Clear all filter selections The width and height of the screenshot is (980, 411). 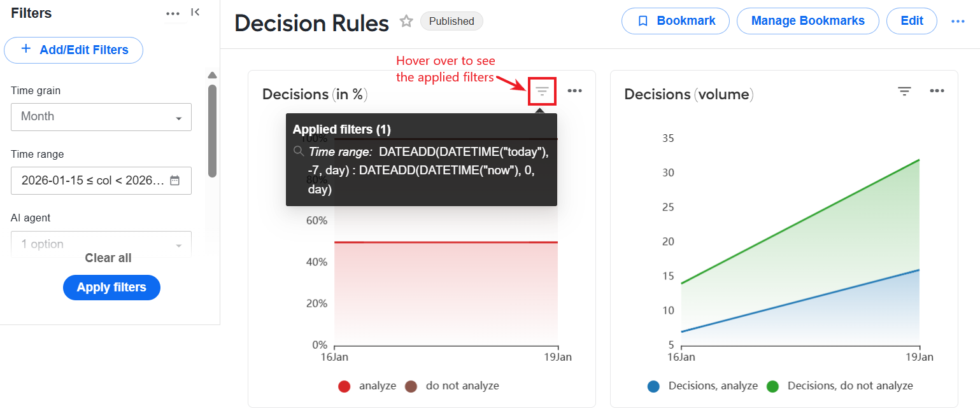pyautogui.click(x=108, y=258)
